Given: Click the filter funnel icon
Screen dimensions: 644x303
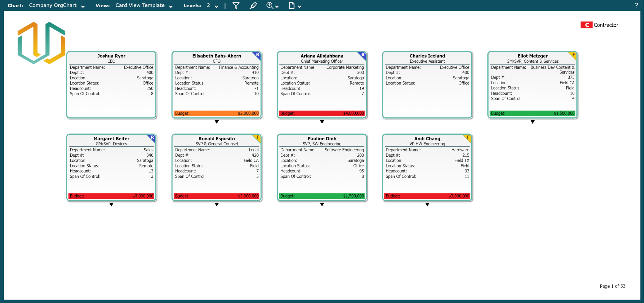Looking at the screenshot, I should 236,6.
